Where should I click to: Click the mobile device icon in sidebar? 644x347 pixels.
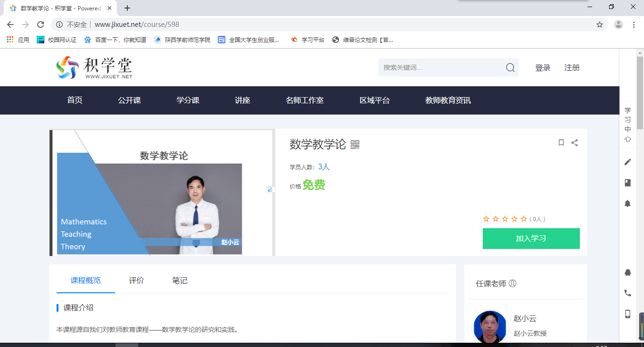coord(627,314)
